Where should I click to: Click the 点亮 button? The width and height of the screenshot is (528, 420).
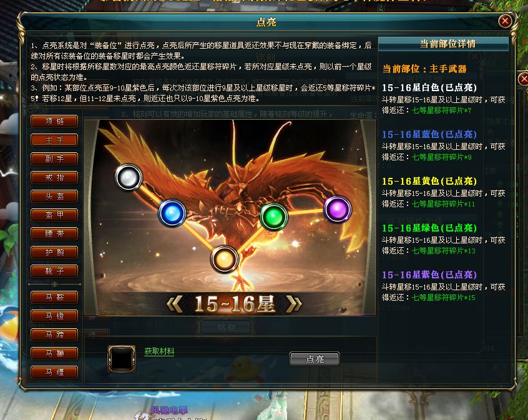coord(315,359)
